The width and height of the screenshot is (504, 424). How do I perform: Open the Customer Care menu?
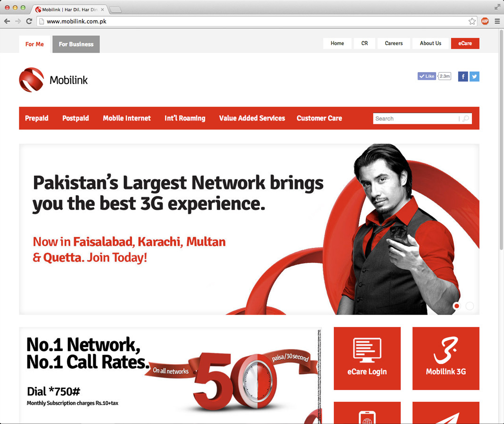point(319,118)
